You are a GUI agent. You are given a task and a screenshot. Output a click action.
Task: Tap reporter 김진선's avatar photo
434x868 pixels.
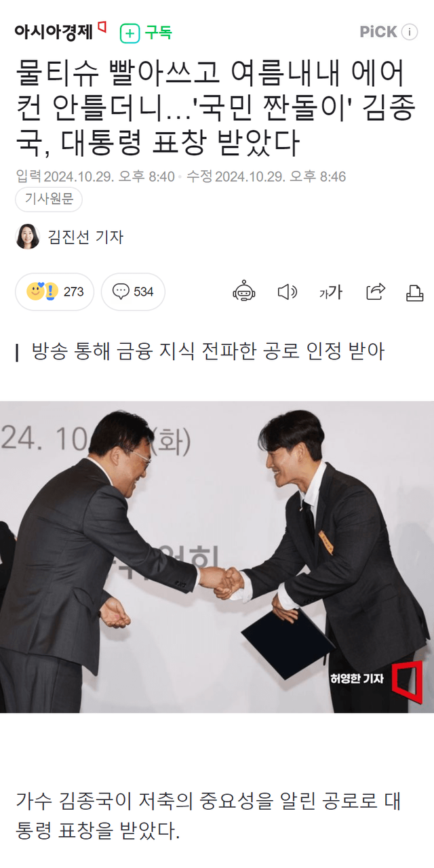click(x=28, y=237)
